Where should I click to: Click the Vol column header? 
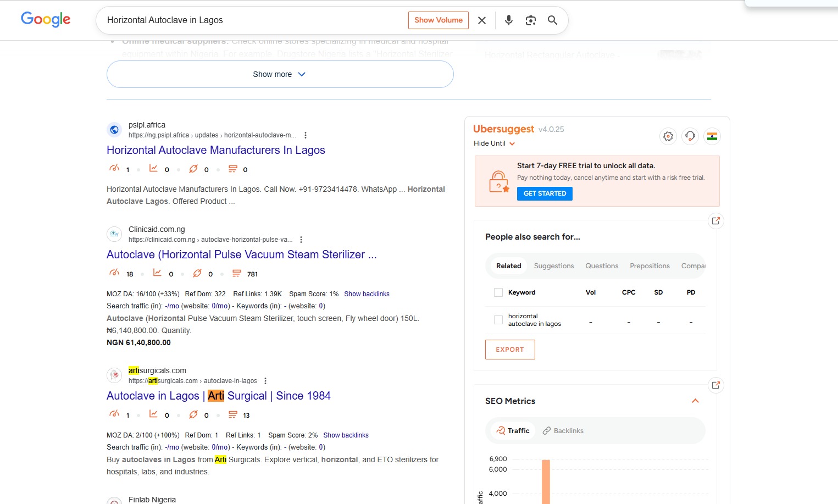pyautogui.click(x=591, y=292)
